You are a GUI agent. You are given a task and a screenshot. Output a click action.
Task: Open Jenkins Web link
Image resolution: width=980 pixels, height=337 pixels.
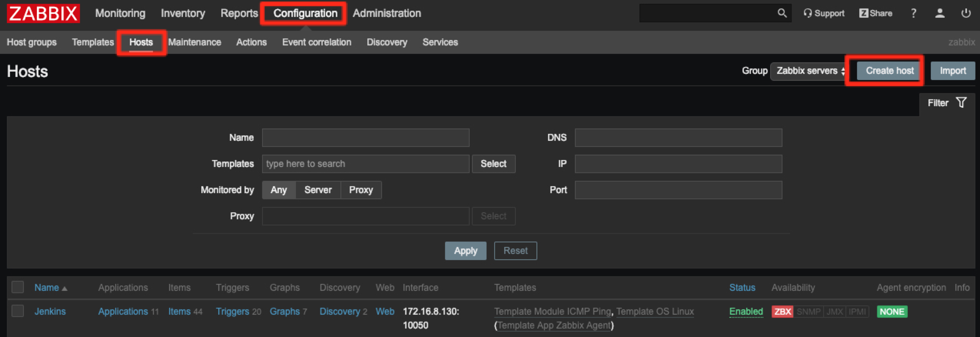click(x=385, y=312)
